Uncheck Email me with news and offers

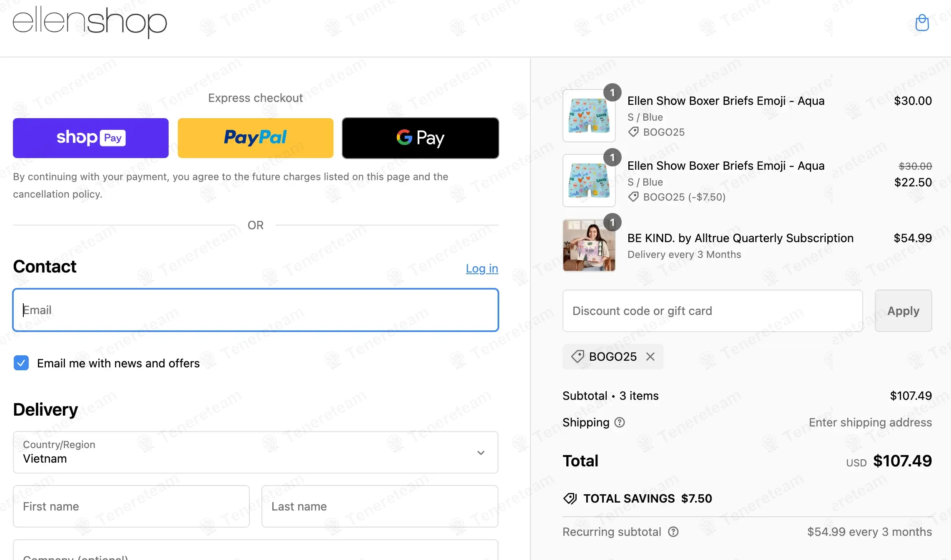tap(21, 363)
